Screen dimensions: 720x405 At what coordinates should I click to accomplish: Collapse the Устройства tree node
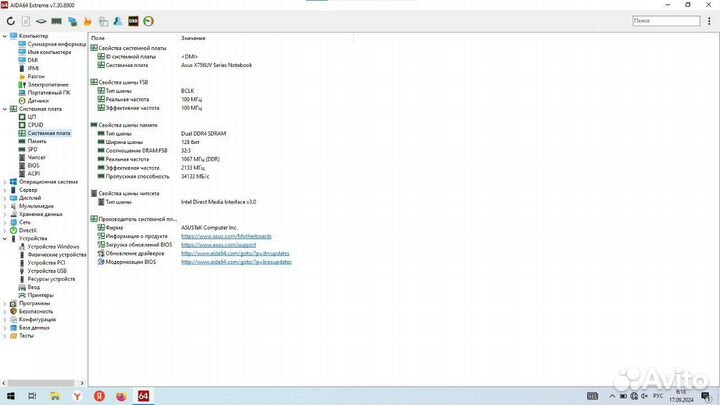click(4, 238)
